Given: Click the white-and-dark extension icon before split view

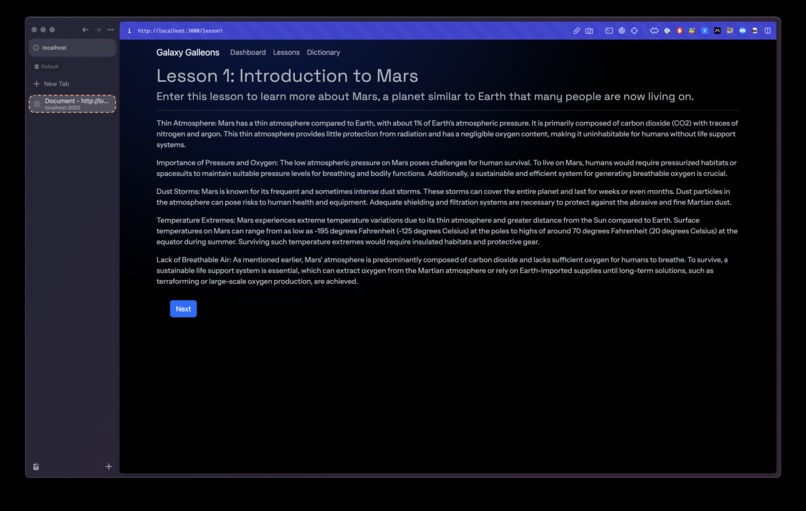Looking at the screenshot, I should click(x=755, y=31).
